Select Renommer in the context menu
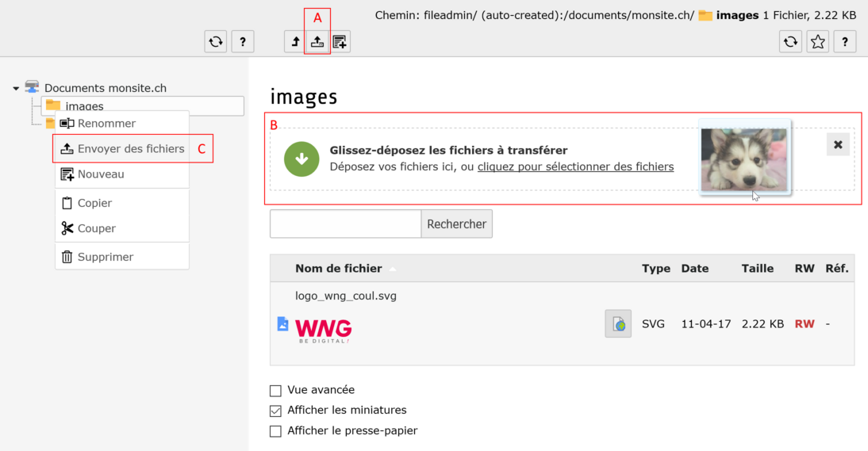This screenshot has height=451, width=868. (x=106, y=124)
